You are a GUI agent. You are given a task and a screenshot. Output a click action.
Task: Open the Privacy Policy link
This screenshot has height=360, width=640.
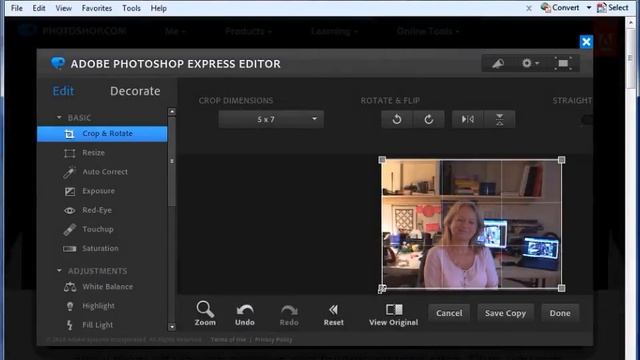click(273, 340)
